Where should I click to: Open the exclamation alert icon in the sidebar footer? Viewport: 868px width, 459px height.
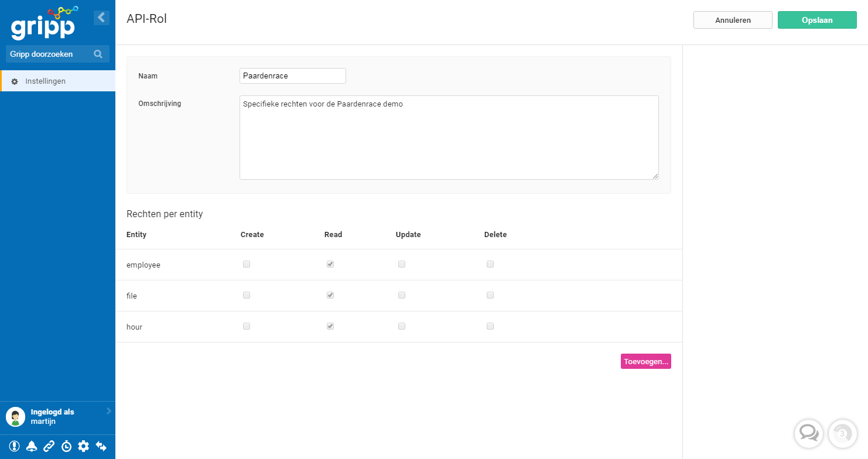(15, 446)
